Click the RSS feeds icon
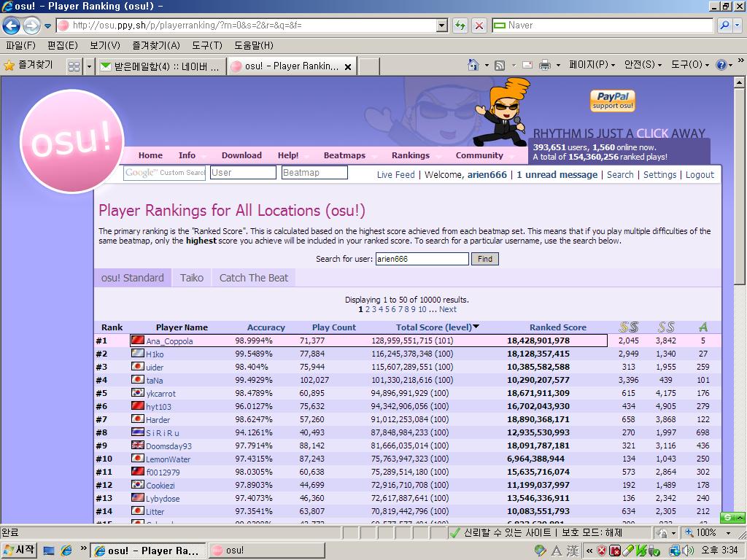The image size is (747, 560). click(x=499, y=65)
